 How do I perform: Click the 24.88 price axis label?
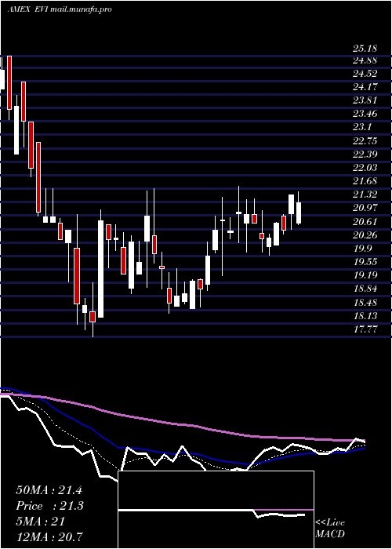[365, 60]
